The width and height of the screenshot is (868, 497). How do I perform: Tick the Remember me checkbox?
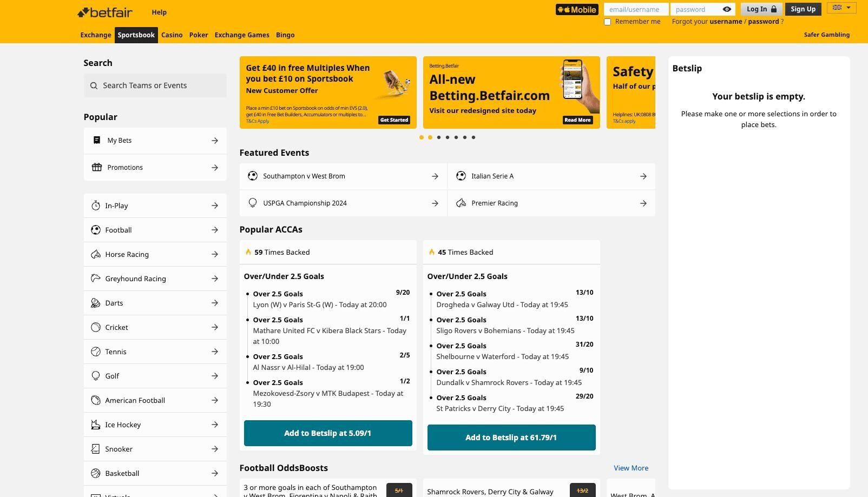pos(607,22)
